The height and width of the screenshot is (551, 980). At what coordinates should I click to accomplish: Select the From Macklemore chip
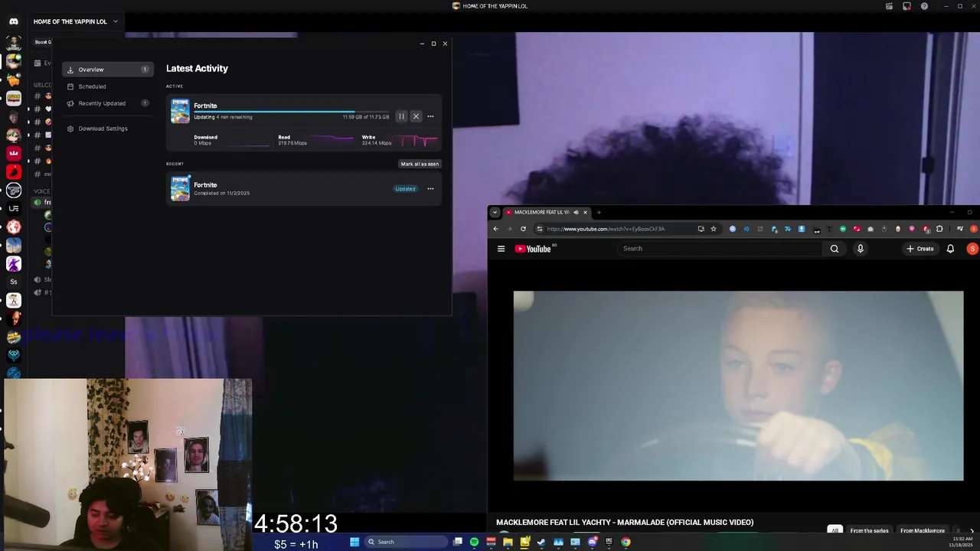(x=922, y=530)
